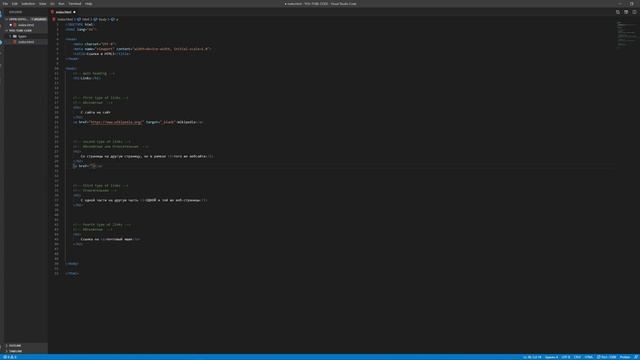The height and width of the screenshot is (360, 640).
Task: Collapse the Open Editors section
Action: pos(18,19)
